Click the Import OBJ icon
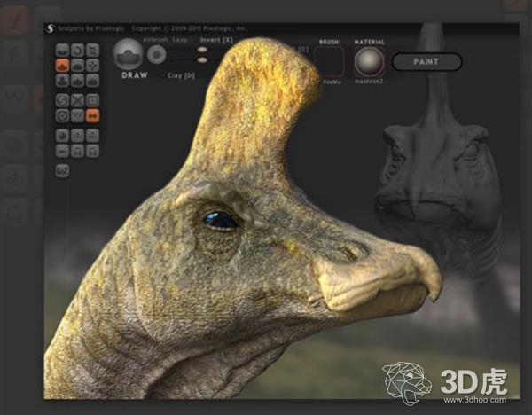The image size is (532, 415). [x=77, y=136]
